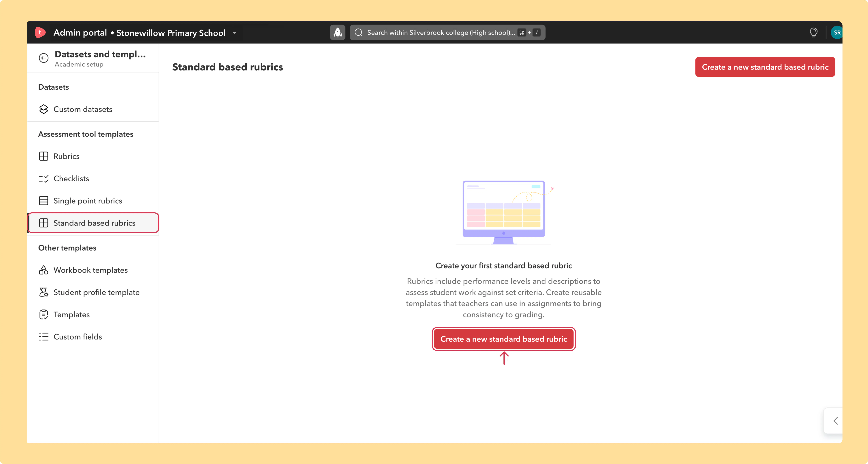Image resolution: width=868 pixels, height=464 pixels.
Task: Open the rocket launch icon
Action: (337, 32)
